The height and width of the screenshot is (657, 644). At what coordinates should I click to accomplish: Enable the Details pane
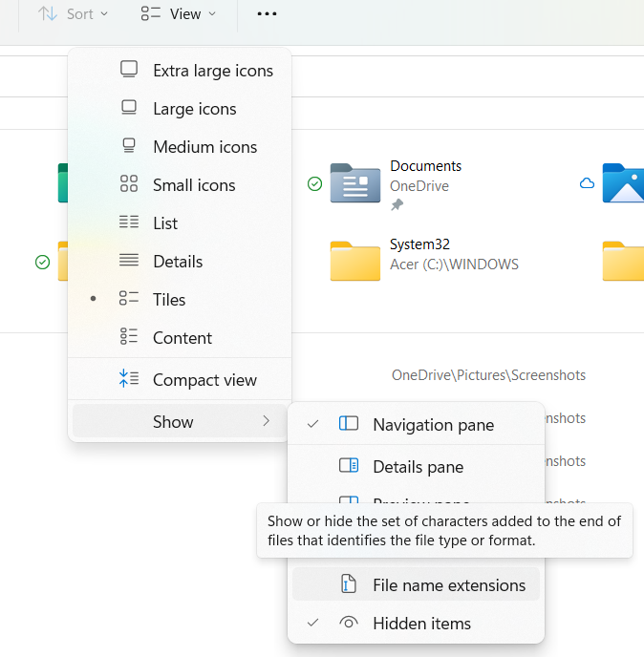pyautogui.click(x=416, y=467)
